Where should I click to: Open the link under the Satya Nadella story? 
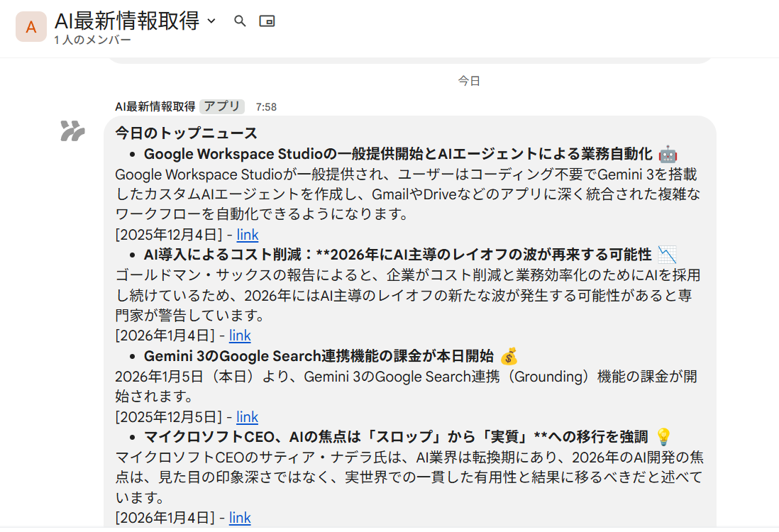pyautogui.click(x=240, y=518)
